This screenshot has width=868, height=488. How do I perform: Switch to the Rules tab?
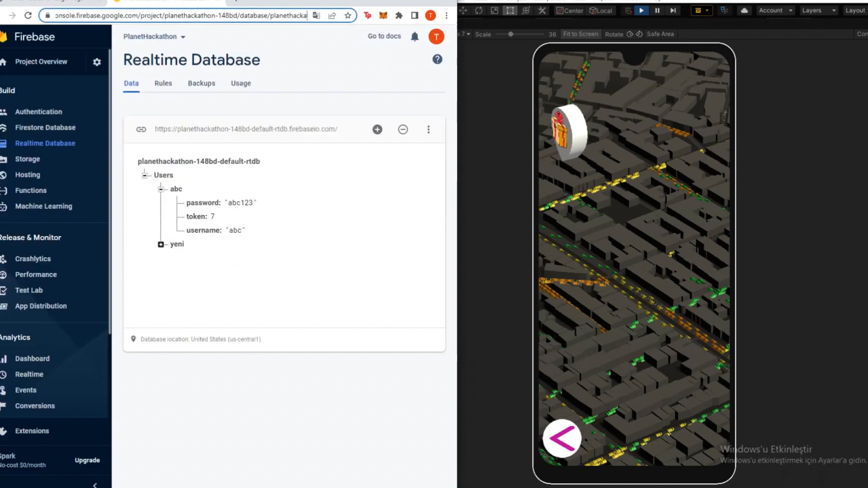163,83
